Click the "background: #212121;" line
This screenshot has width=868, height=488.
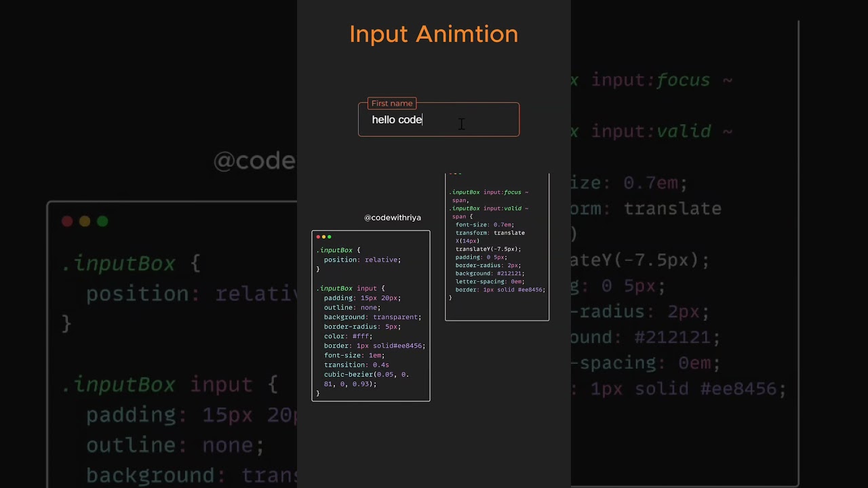490,274
